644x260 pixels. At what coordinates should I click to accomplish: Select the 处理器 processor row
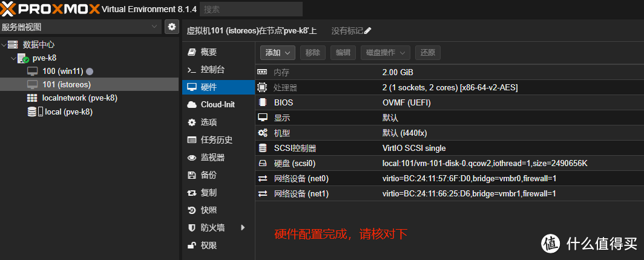click(x=449, y=88)
